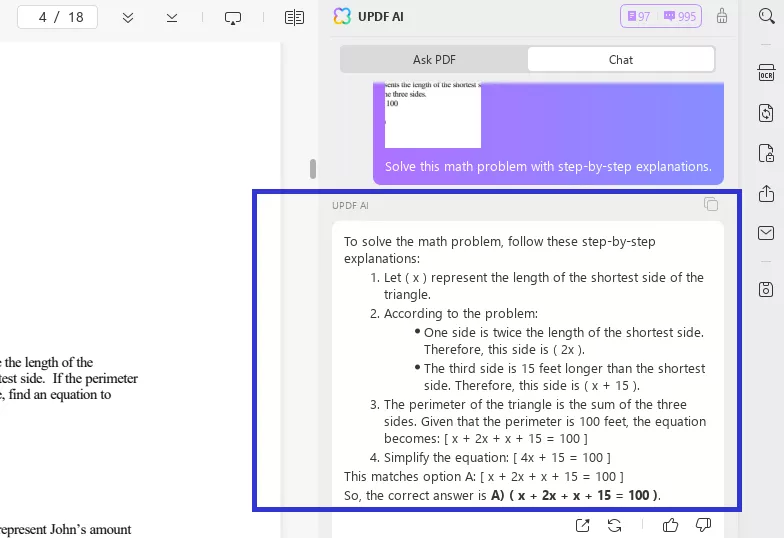Click the Save as other icon
This screenshot has height=538, width=784.
coord(766,289)
